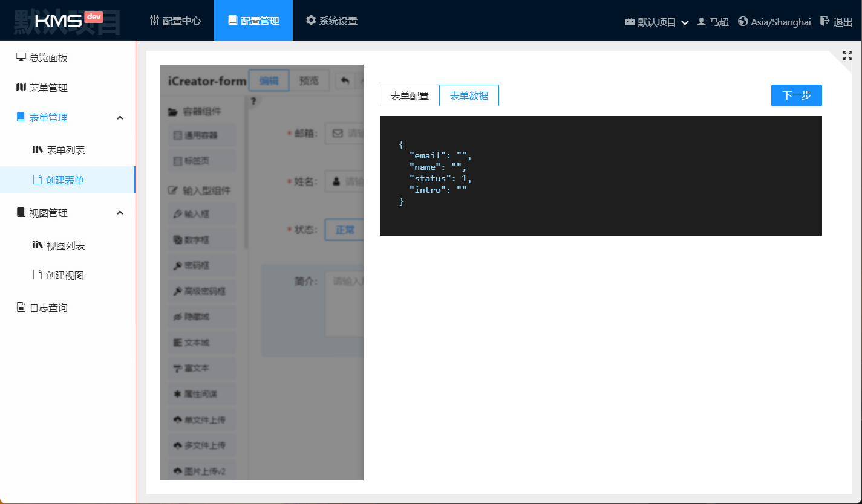Open 配置中心 from top navigation
This screenshot has width=862, height=504.
[x=175, y=21]
